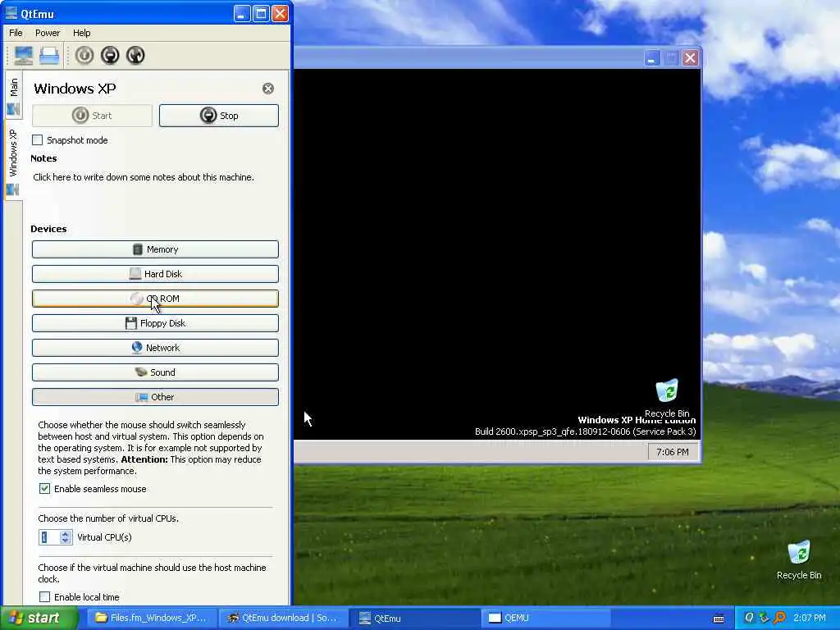Click the greyed Start button
Screen dimensions: 840x630
[92, 116]
